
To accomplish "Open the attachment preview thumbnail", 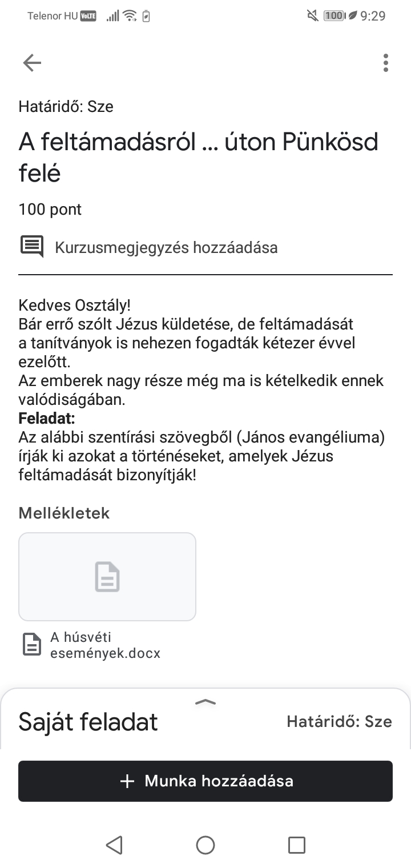I will (x=107, y=576).
